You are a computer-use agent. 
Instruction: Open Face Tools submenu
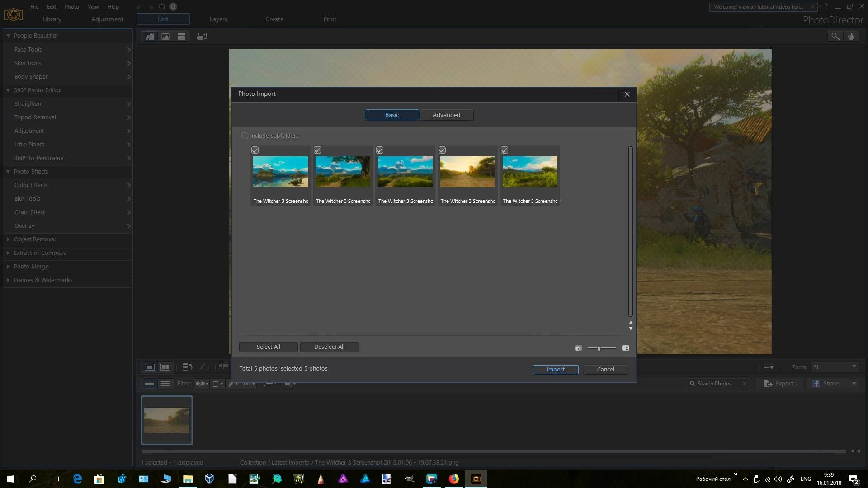click(68, 49)
